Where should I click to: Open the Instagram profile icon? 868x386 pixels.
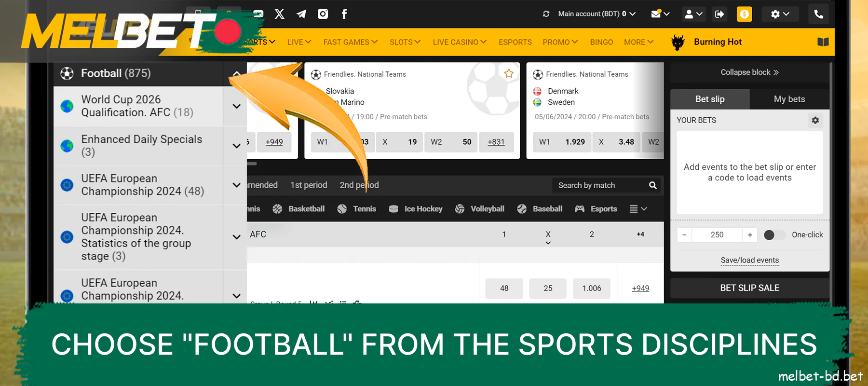(x=323, y=14)
